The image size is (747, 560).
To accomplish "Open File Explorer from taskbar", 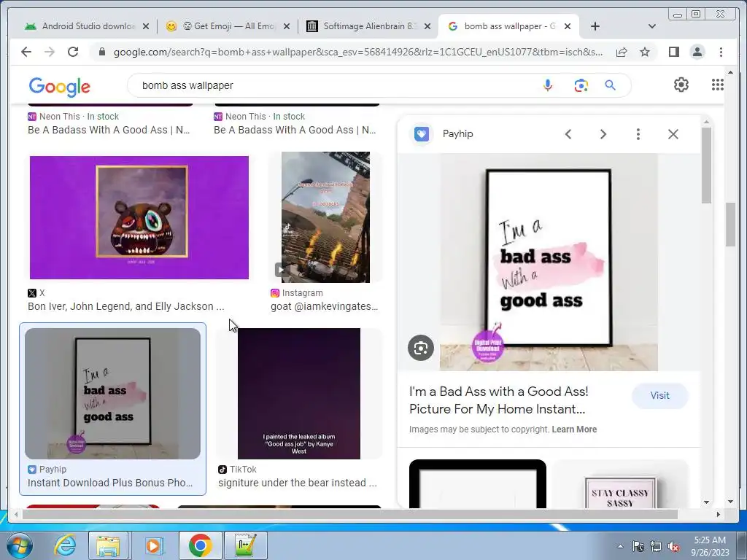I will pyautogui.click(x=108, y=545).
